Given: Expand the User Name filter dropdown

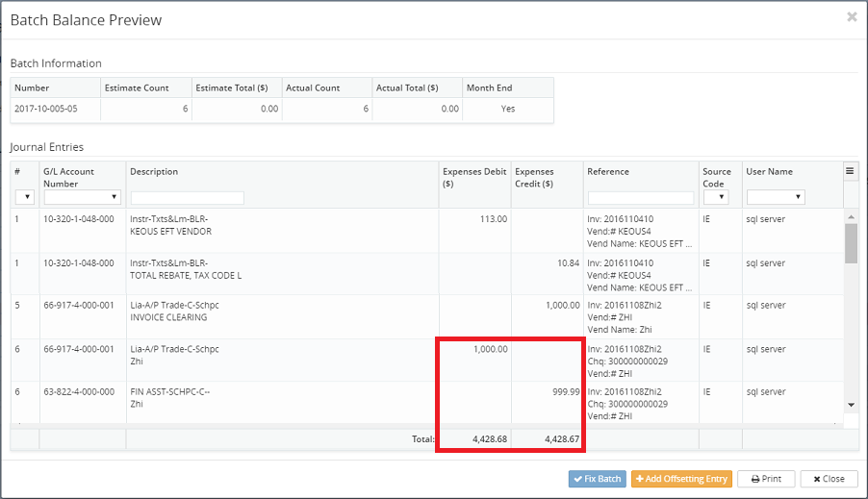Looking at the screenshot, I should tap(775, 197).
